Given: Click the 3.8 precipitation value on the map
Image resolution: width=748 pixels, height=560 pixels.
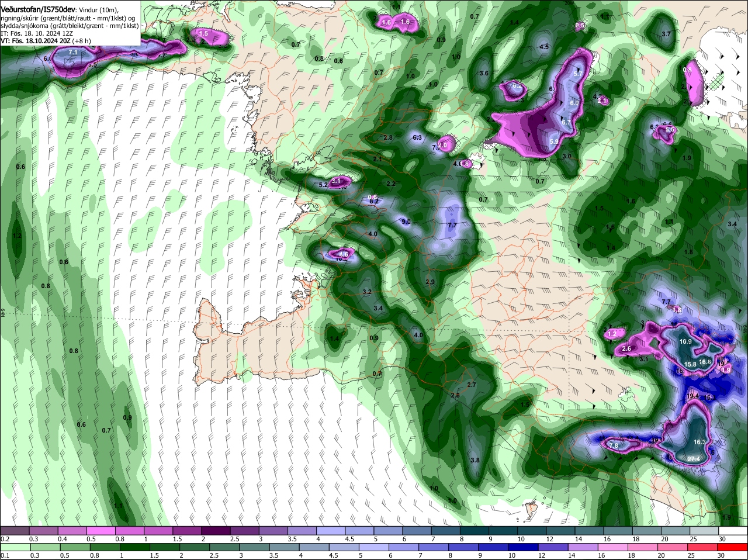Looking at the screenshot, I should coord(475,460).
